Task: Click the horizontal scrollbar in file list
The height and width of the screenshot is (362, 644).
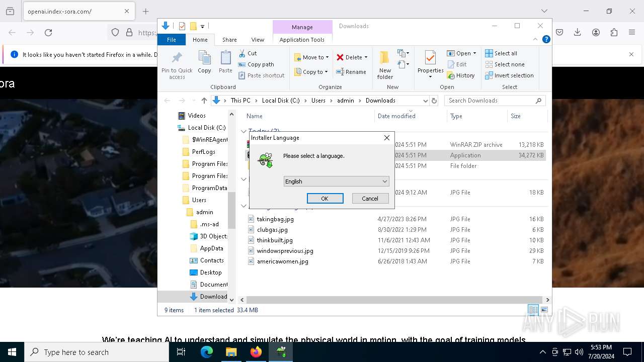Action: [394, 300]
